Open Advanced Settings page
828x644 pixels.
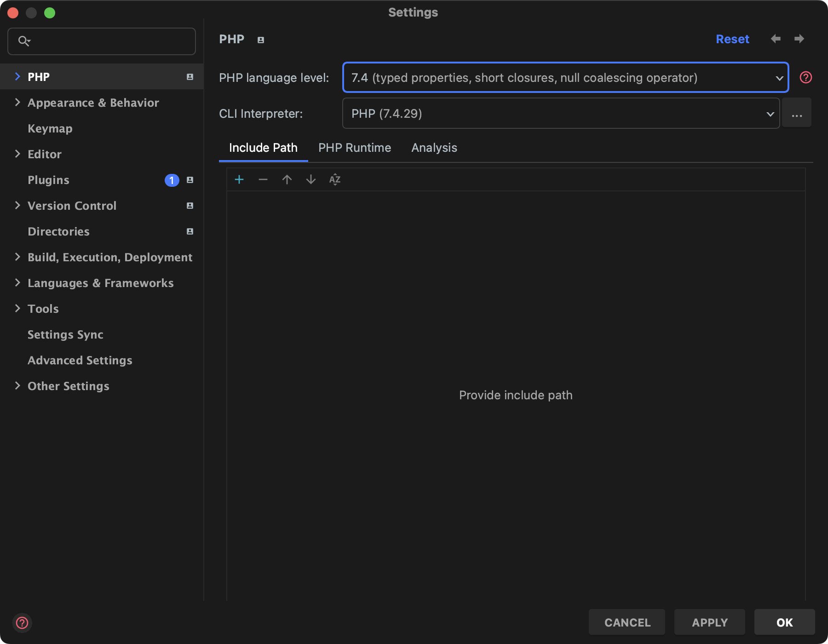[x=102, y=360]
